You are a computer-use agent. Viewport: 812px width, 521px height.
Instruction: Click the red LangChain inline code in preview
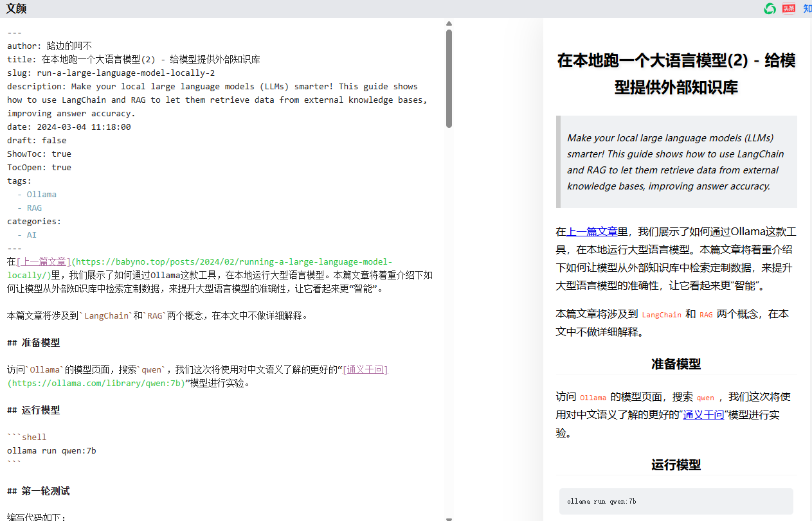[x=662, y=315]
